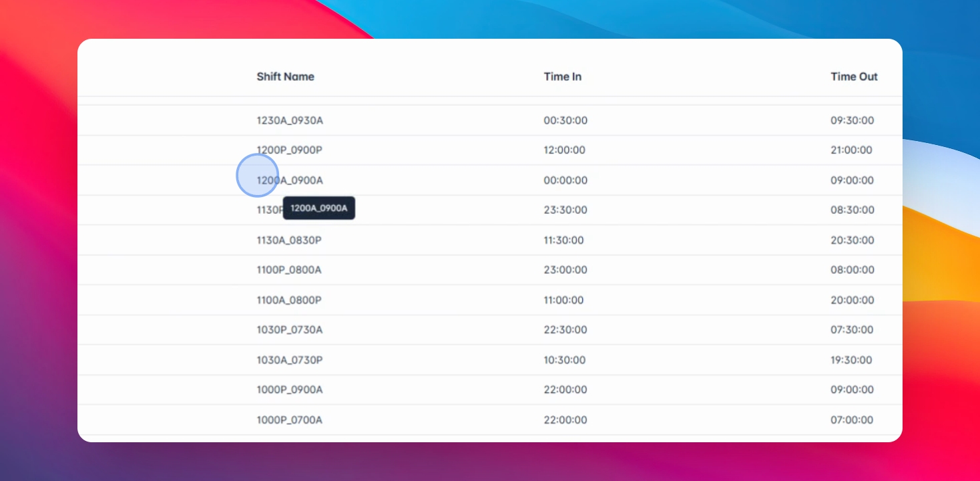
Task: Select the 1200A_0900A table cell, not the tooltip
Action: point(290,180)
